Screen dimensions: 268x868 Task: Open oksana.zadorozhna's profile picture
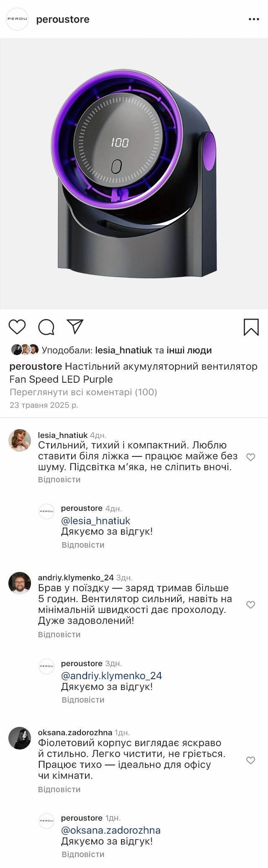click(20, 738)
